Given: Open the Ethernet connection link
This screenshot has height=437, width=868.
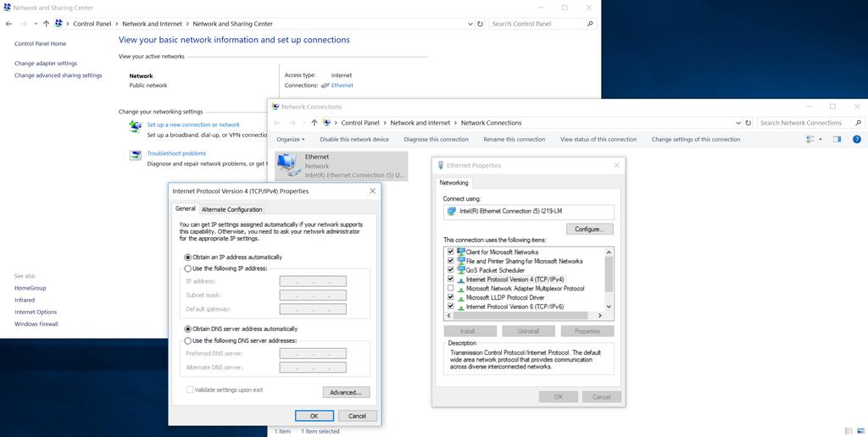Looking at the screenshot, I should pyautogui.click(x=342, y=86).
